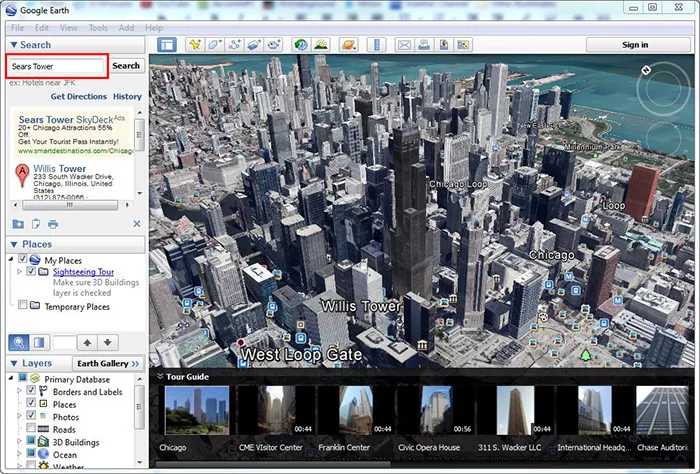
Task: View in Google Maps icon
Action: [x=463, y=45]
